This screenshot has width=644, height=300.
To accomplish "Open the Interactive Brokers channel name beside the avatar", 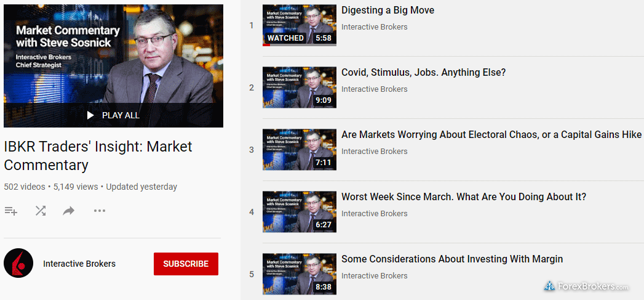I will click(x=79, y=264).
